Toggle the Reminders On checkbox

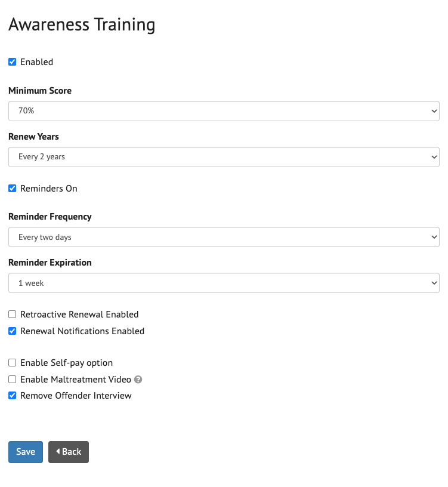tap(12, 189)
